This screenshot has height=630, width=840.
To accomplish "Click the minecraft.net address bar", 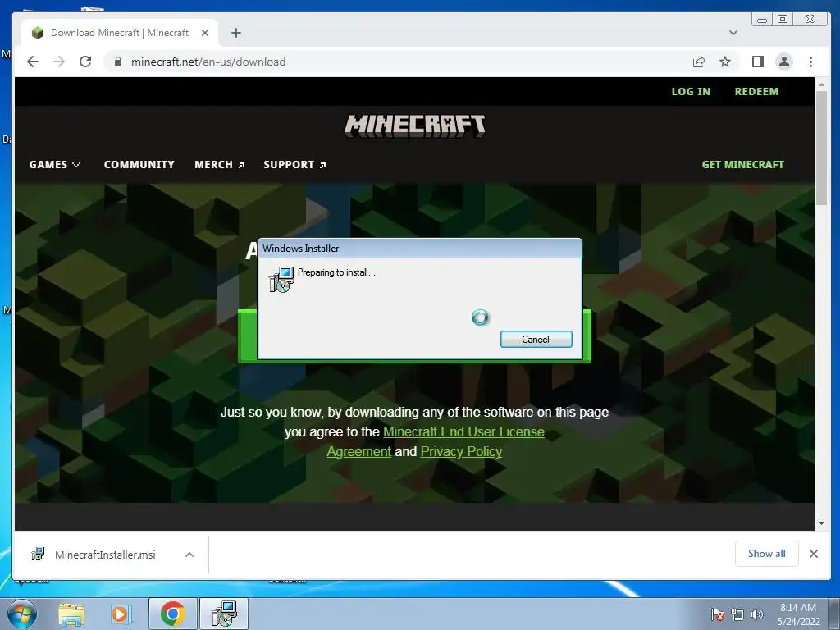I will coord(396,62).
